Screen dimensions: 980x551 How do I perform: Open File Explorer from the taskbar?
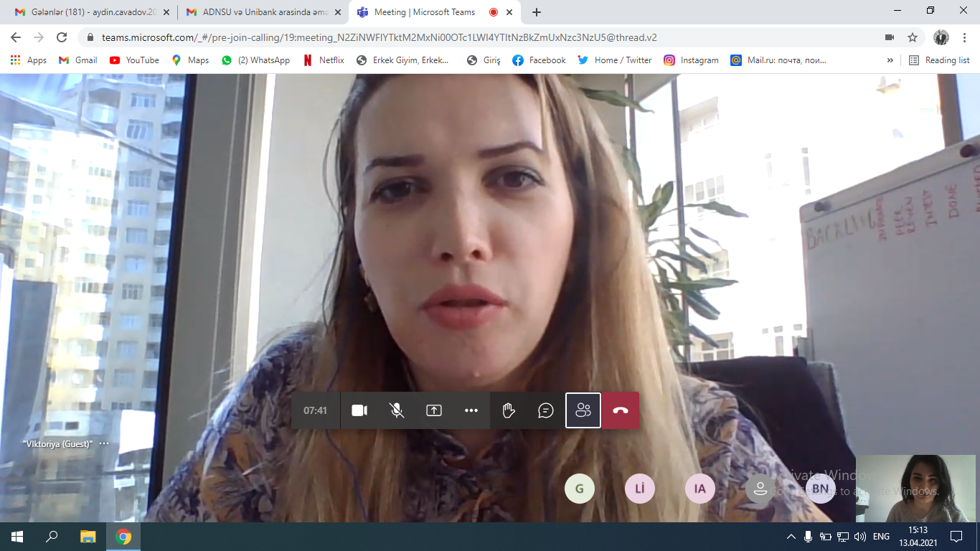[x=88, y=536]
